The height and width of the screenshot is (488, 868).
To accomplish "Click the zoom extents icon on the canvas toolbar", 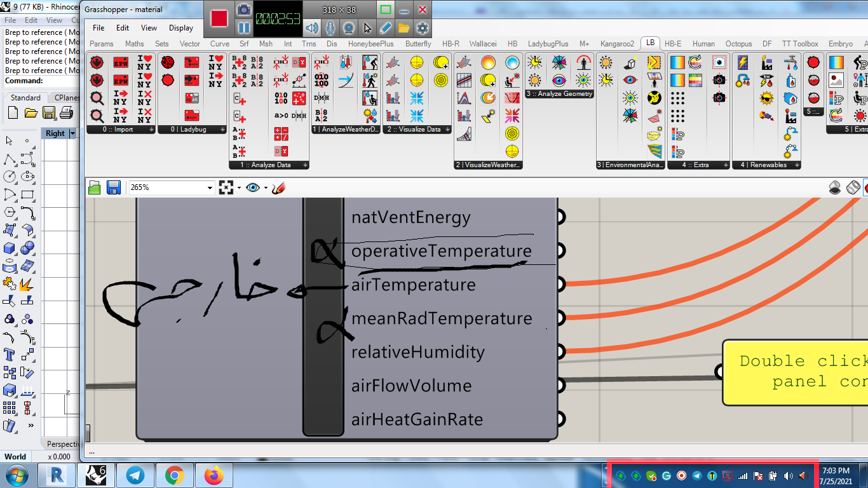I will pos(226,187).
